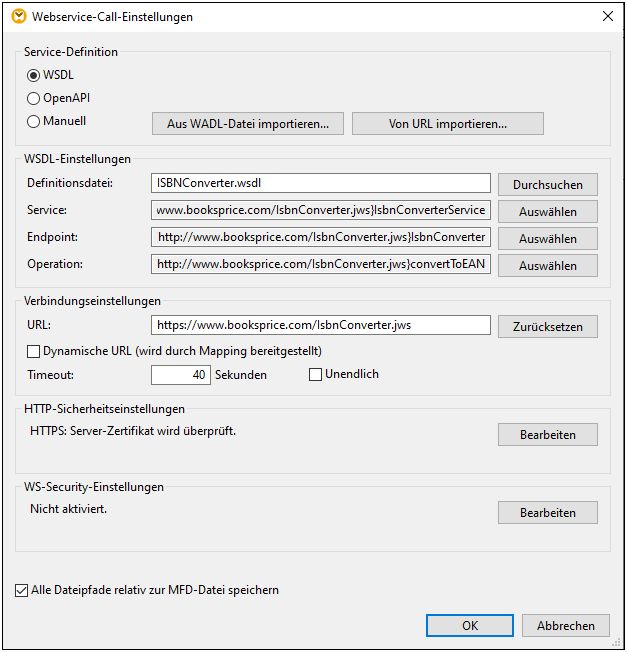Select the OpenAPI radio option

tap(34, 98)
